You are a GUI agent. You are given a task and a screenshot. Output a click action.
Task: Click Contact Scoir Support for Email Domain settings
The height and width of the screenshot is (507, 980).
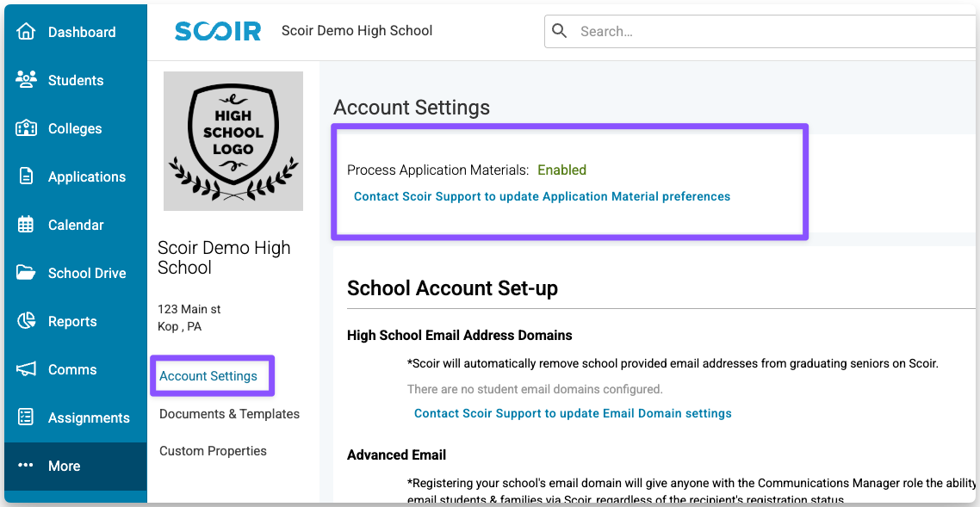click(x=573, y=413)
